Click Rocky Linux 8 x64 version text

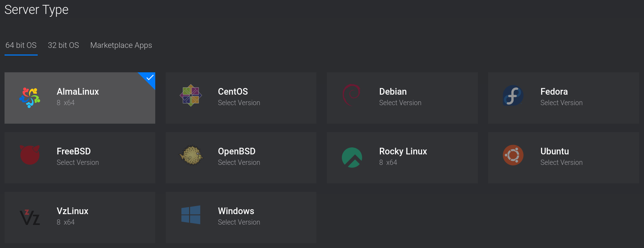388,162
